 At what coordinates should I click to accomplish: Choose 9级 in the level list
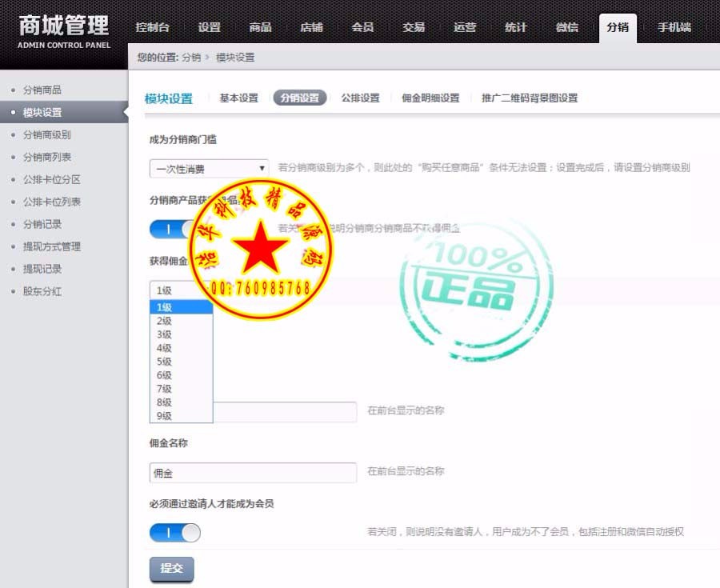(181, 416)
